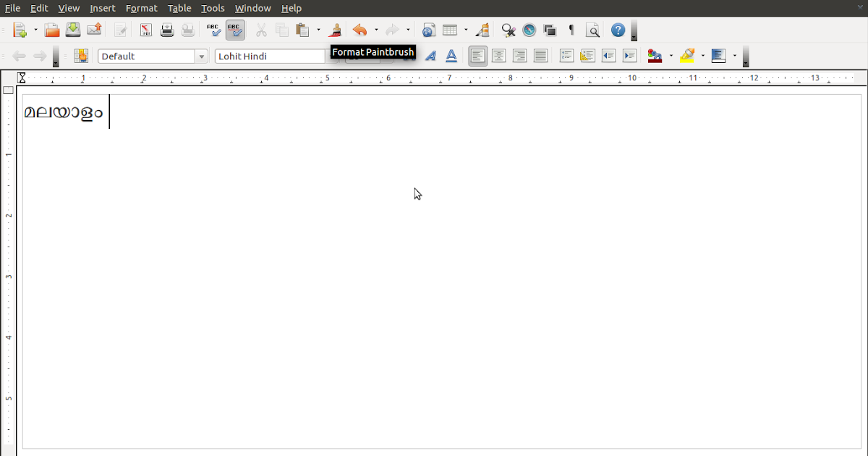Show the Draw Functions toolbar

click(x=482, y=30)
